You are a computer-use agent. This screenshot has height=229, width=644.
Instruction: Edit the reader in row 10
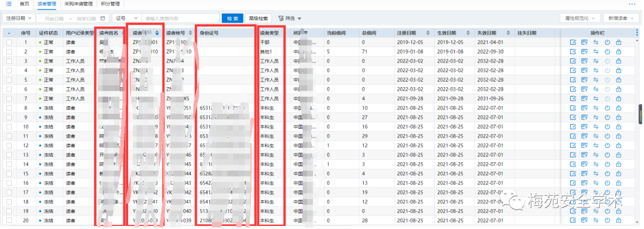[x=573, y=127]
